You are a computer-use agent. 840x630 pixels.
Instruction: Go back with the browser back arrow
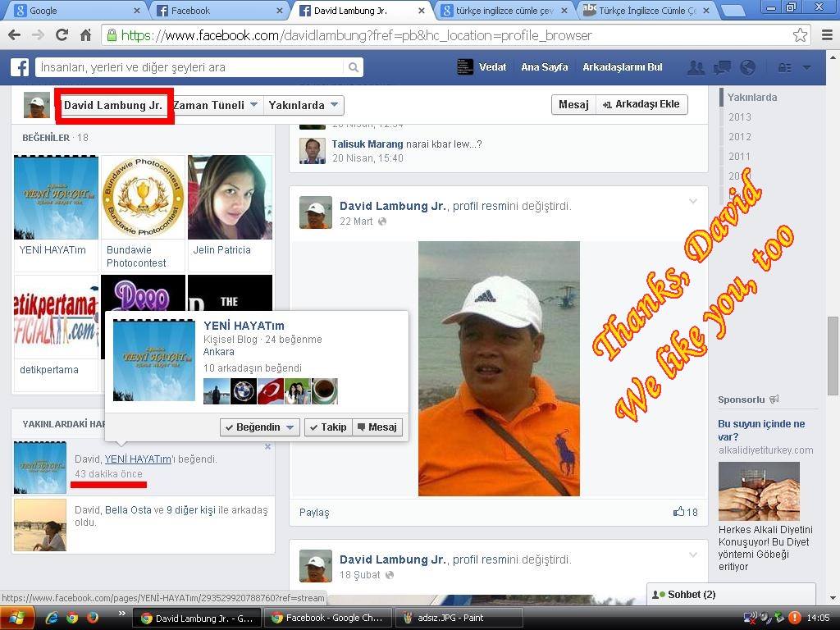(15, 35)
